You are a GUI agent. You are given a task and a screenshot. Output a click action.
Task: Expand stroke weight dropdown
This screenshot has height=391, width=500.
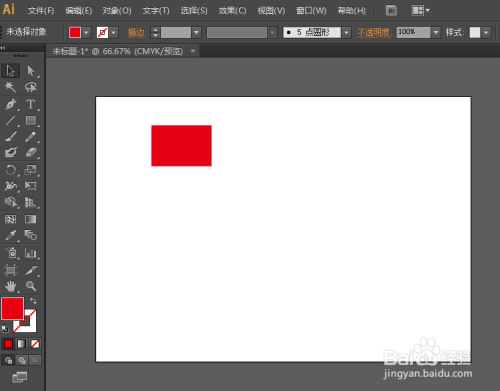(x=196, y=33)
